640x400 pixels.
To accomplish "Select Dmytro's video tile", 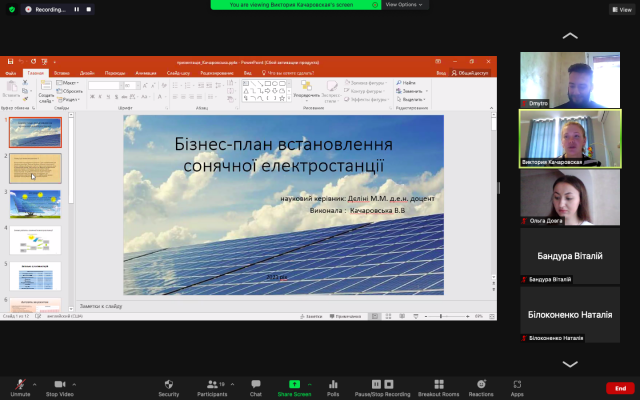I will point(570,80).
